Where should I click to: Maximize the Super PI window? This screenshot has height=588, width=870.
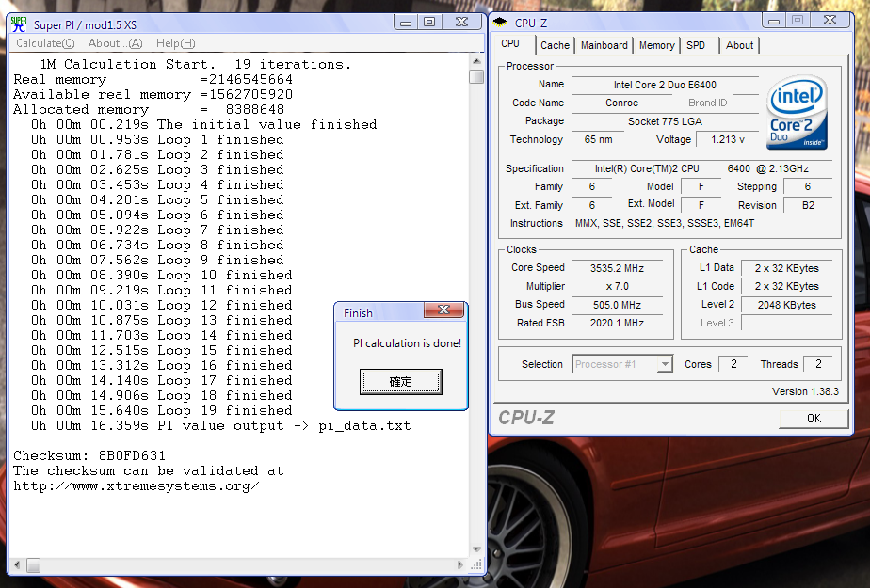tap(429, 23)
